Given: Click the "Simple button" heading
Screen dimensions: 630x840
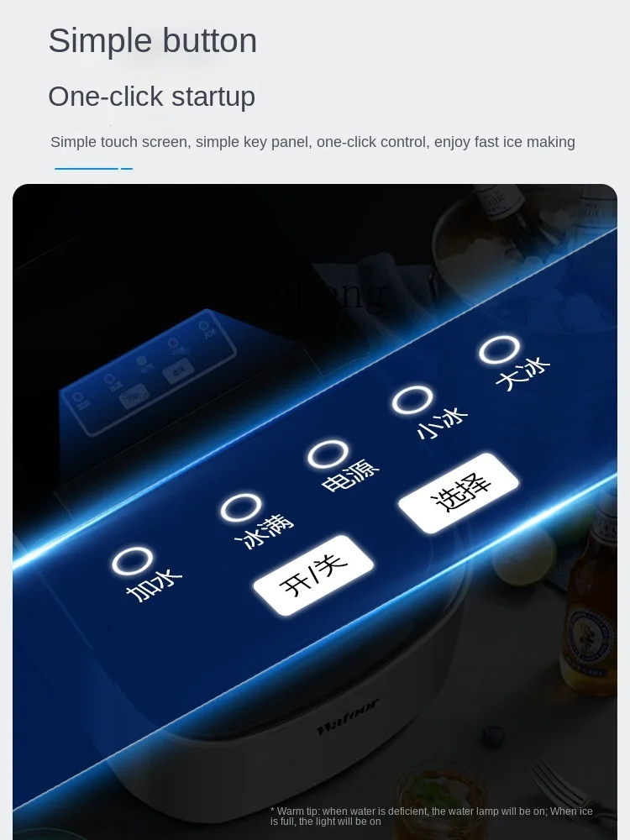Looking at the screenshot, I should click(153, 40).
